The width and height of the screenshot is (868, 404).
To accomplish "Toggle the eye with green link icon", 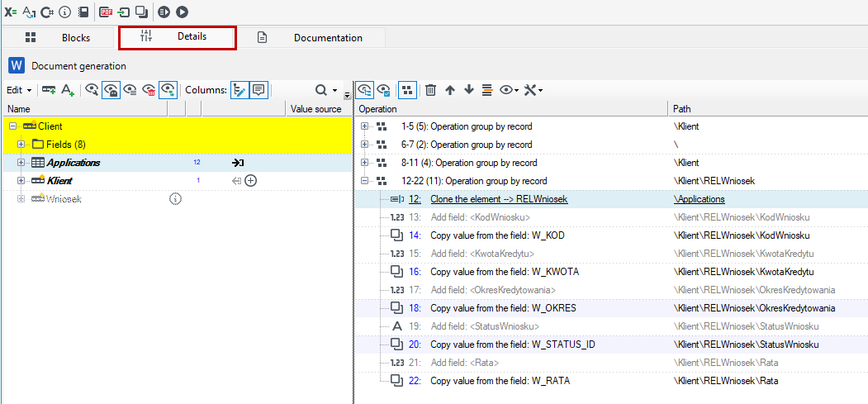I will pos(168,90).
